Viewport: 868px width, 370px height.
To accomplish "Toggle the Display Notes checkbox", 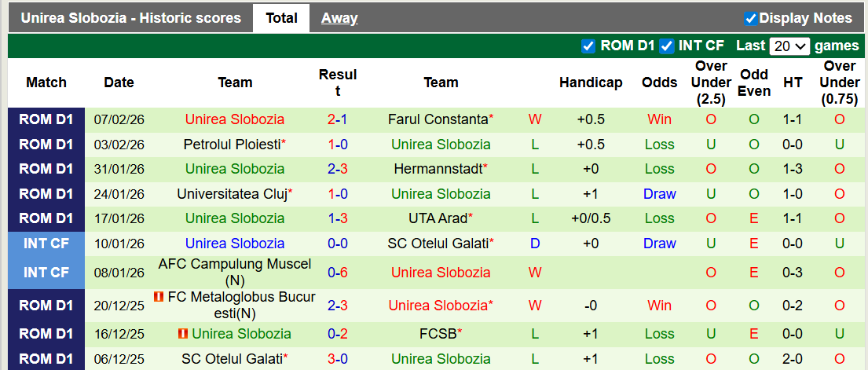I will (750, 18).
